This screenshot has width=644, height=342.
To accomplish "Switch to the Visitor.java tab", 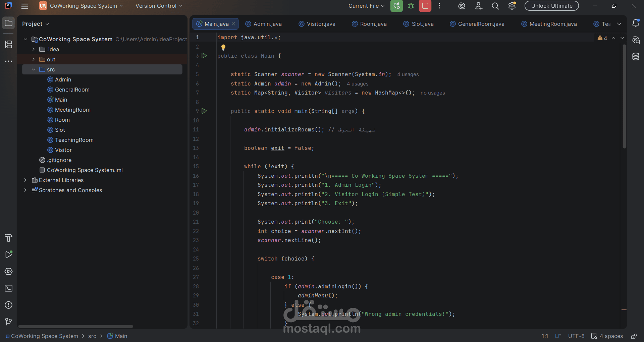I will (317, 24).
